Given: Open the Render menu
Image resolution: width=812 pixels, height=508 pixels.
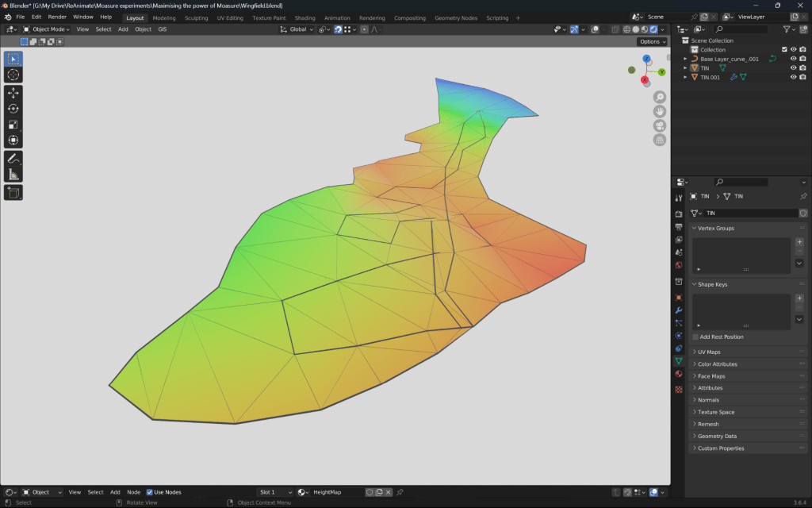Looking at the screenshot, I should [57, 17].
